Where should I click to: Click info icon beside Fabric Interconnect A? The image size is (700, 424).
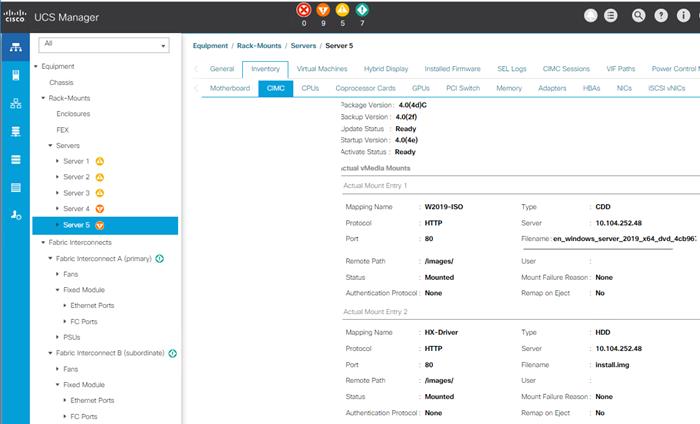click(159, 258)
